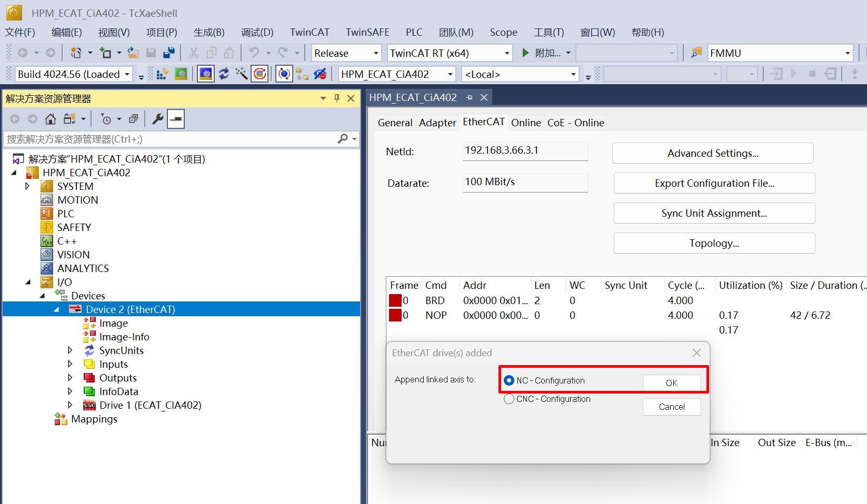867x504 pixels.
Task: Select the BRD frame row
Action: [x=626, y=300]
